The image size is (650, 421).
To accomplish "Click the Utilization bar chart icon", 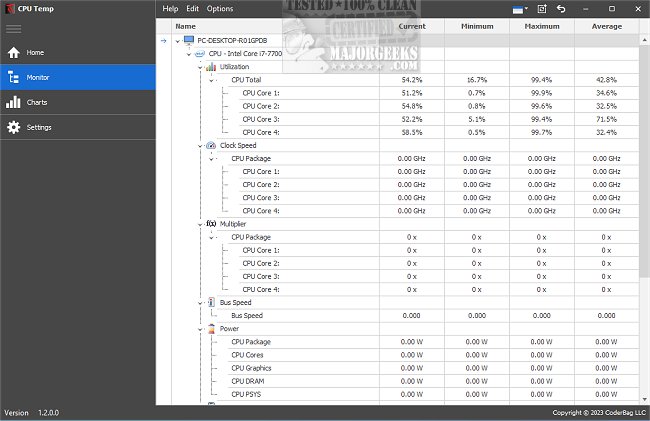I will point(211,67).
